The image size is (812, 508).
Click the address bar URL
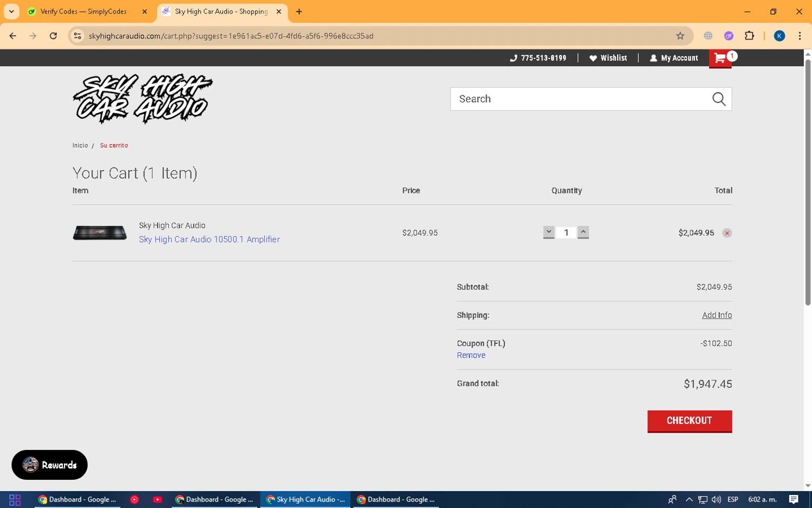[231, 36]
